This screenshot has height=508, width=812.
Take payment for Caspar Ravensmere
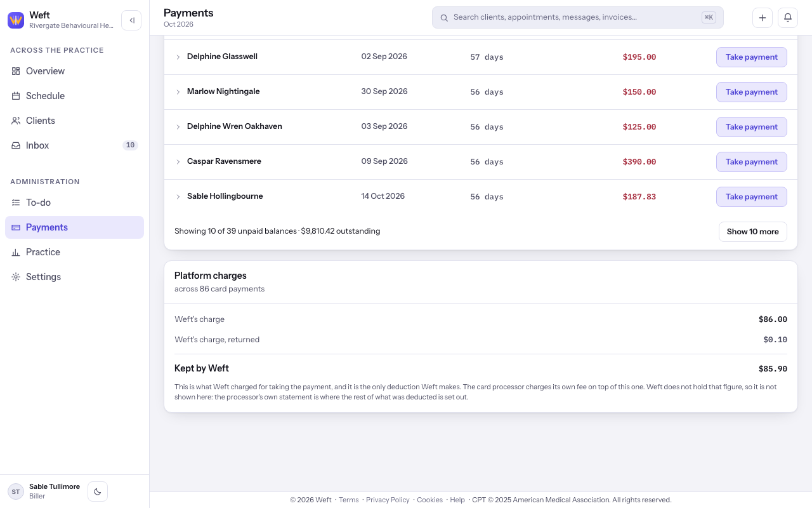(x=752, y=162)
